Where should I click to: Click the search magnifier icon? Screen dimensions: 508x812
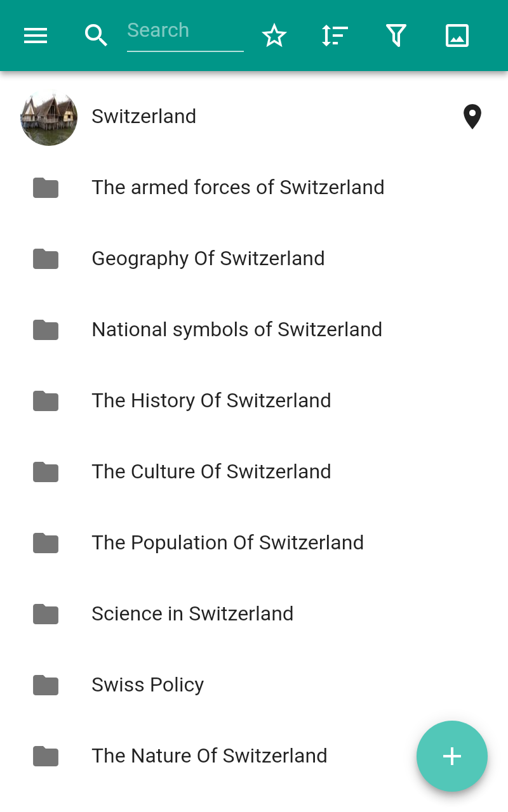[x=96, y=36]
